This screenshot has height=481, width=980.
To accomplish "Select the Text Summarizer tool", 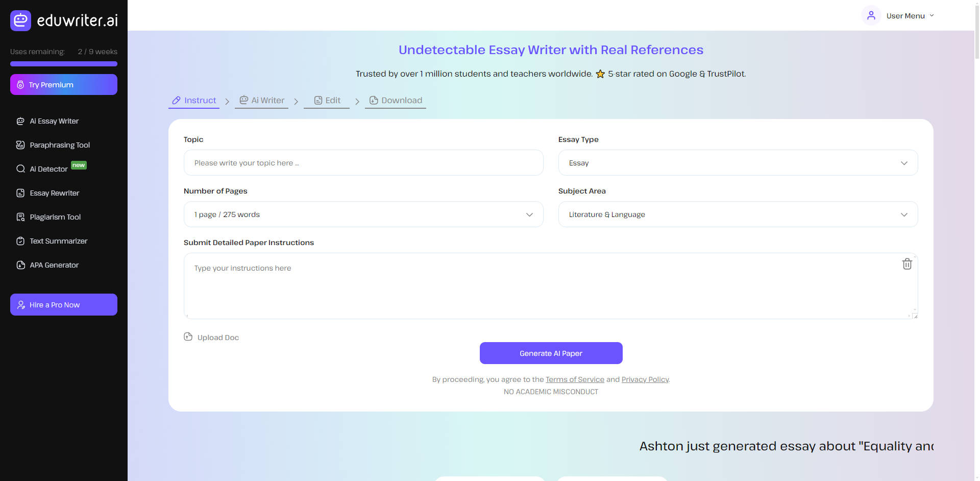I will 58,240.
